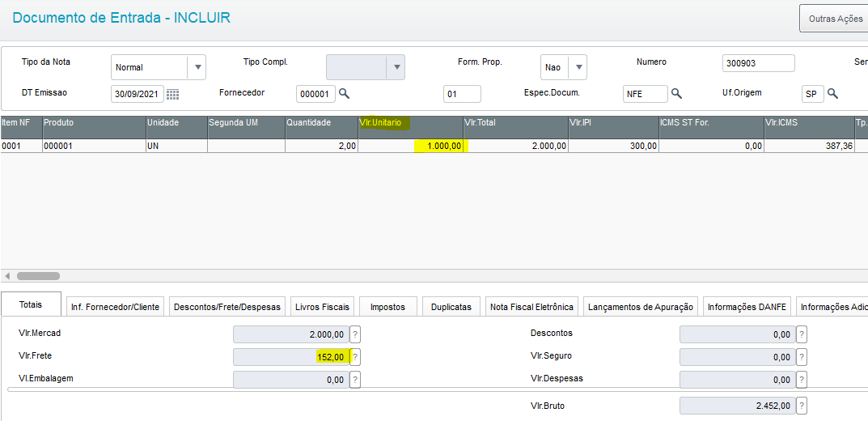Image resolution: width=868 pixels, height=421 pixels.
Task: Expand the Form. Prop. dropdown
Action: point(578,67)
